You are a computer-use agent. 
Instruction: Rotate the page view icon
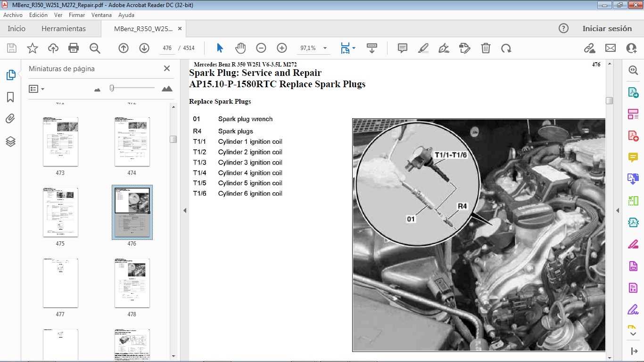(x=506, y=48)
